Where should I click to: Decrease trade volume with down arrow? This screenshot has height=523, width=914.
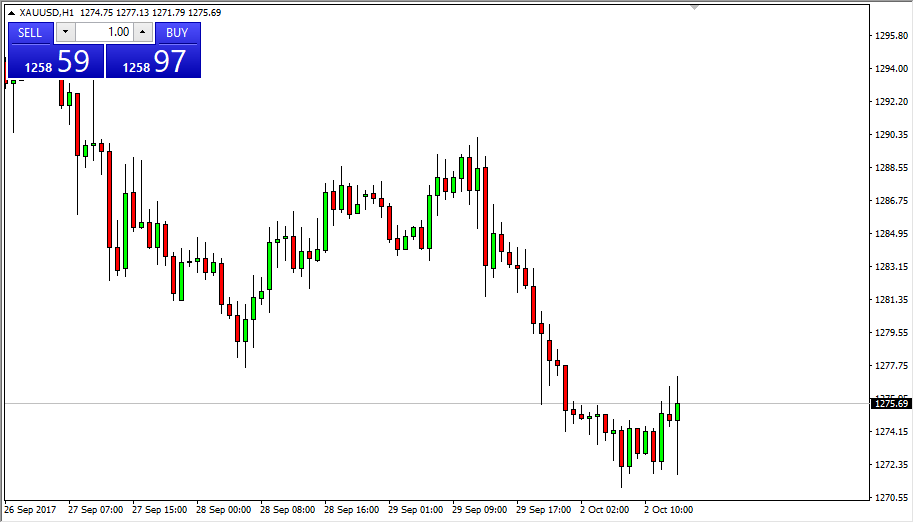coord(65,32)
